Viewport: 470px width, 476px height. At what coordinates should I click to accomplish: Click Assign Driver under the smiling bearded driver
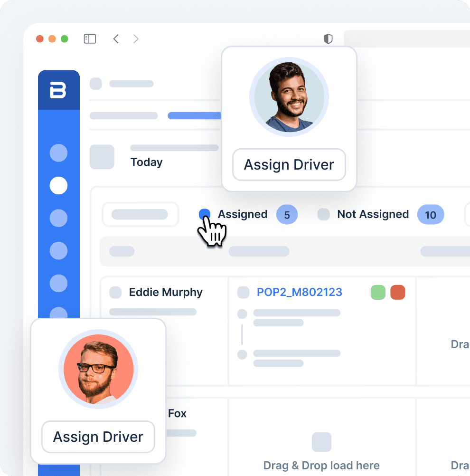(289, 165)
